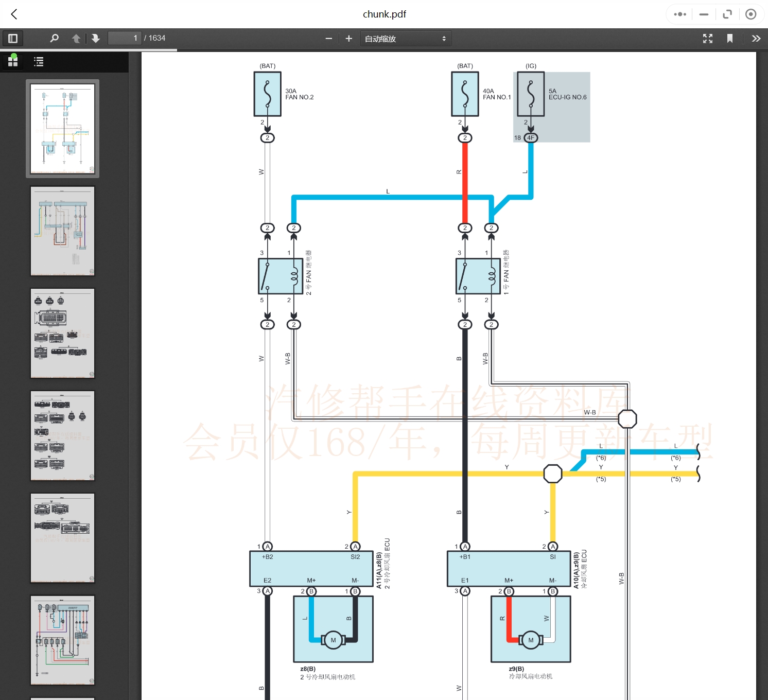Switch to document outline view
This screenshot has width=768, height=700.
click(39, 62)
